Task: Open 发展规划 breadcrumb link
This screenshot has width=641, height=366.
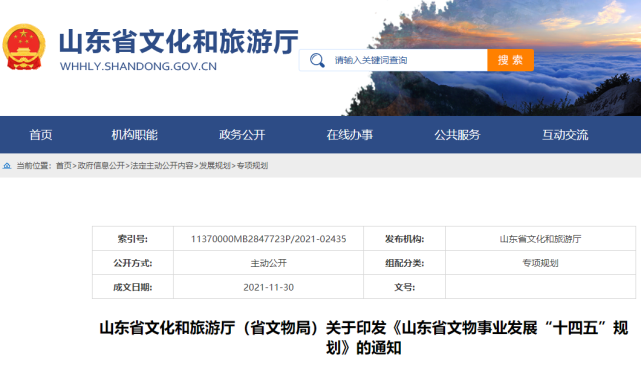Action: tap(215, 166)
